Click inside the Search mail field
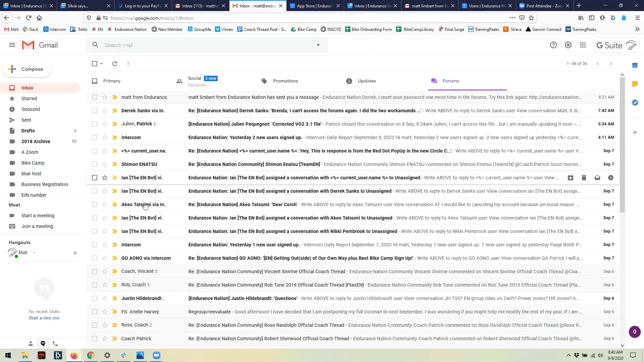 click(x=201, y=45)
